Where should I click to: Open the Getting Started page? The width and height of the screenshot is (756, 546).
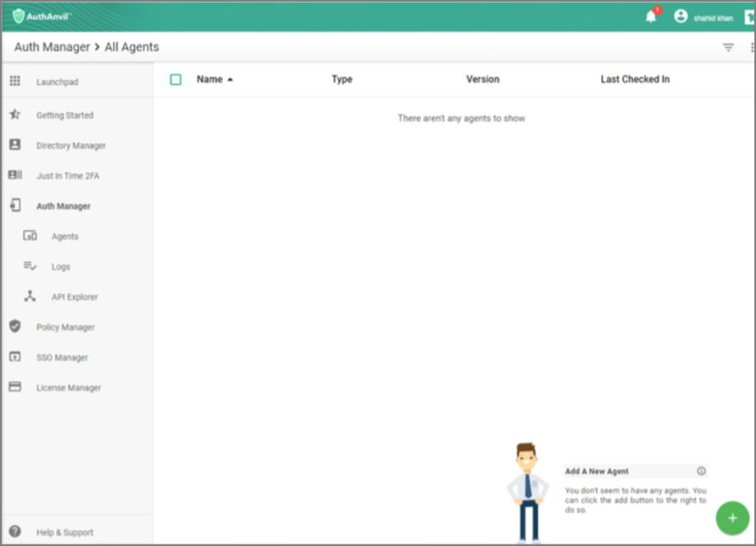[x=65, y=115]
